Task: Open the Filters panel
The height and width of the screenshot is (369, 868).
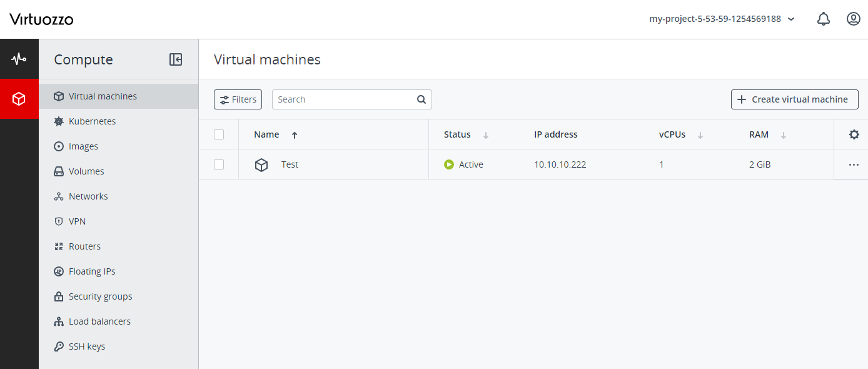Action: [238, 99]
